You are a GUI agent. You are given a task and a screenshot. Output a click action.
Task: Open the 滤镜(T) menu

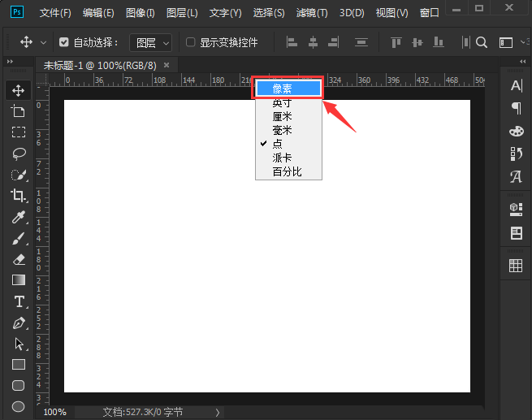tap(312, 13)
